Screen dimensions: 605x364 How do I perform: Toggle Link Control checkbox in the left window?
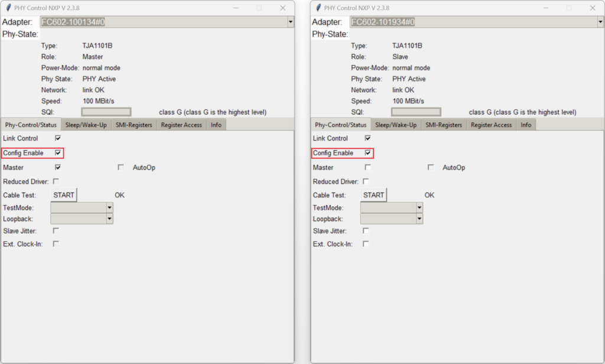click(58, 138)
